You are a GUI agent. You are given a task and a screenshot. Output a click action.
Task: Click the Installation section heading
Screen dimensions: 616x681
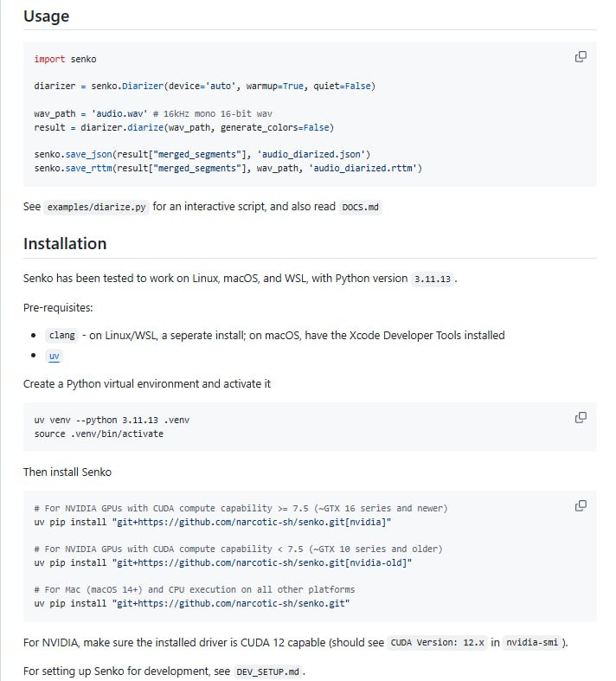point(65,243)
